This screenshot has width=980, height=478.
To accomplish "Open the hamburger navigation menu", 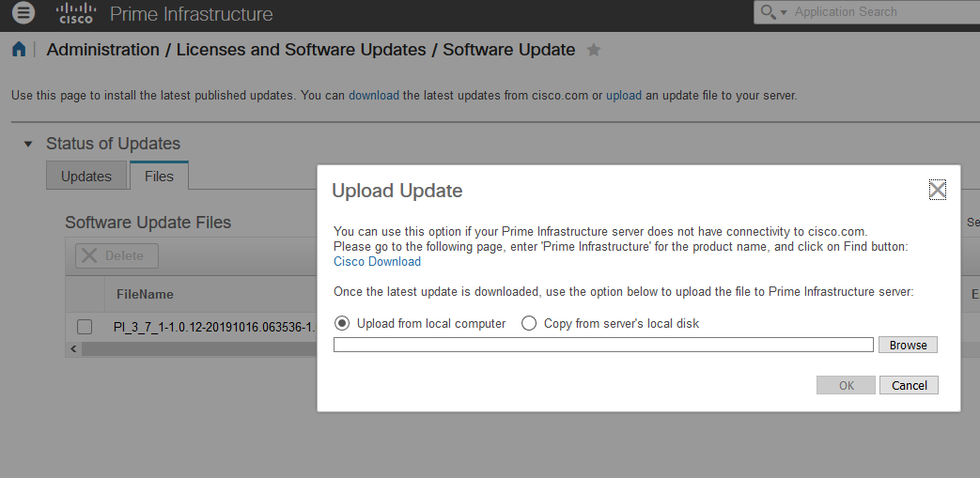I will coord(23,12).
